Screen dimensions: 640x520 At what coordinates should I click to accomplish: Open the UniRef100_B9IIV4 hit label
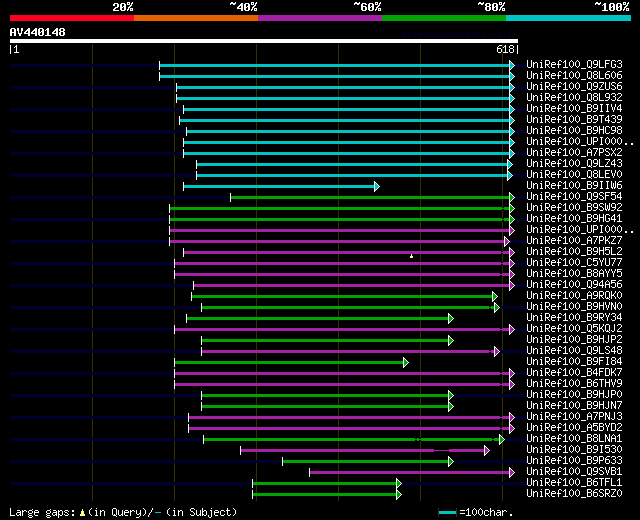574,109
